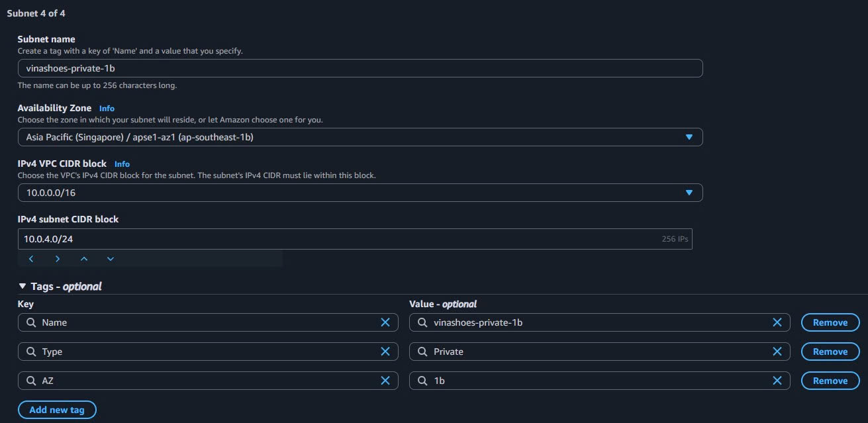868x423 pixels.
Task: Clear the AZ tag key field
Action: (385, 381)
